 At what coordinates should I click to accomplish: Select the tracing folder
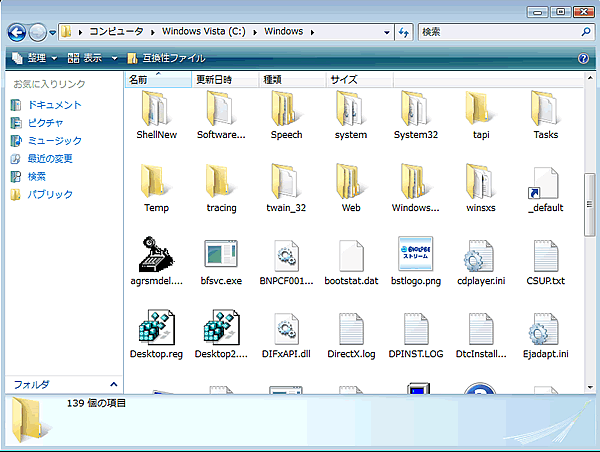pos(221,188)
